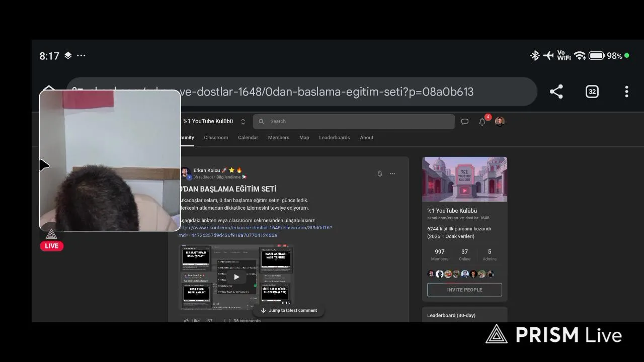Open the %1 YouTube Kulübü banner image
The image size is (644, 362).
pyautogui.click(x=464, y=179)
